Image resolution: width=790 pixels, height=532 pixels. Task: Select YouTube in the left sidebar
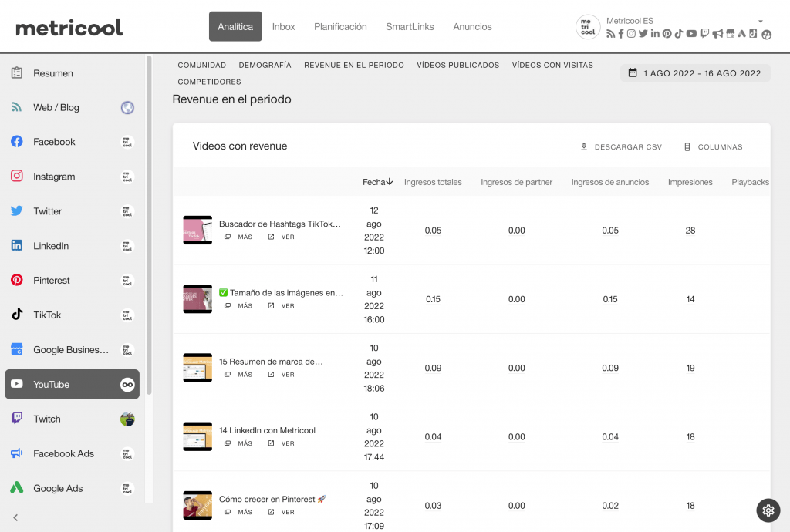pos(72,385)
